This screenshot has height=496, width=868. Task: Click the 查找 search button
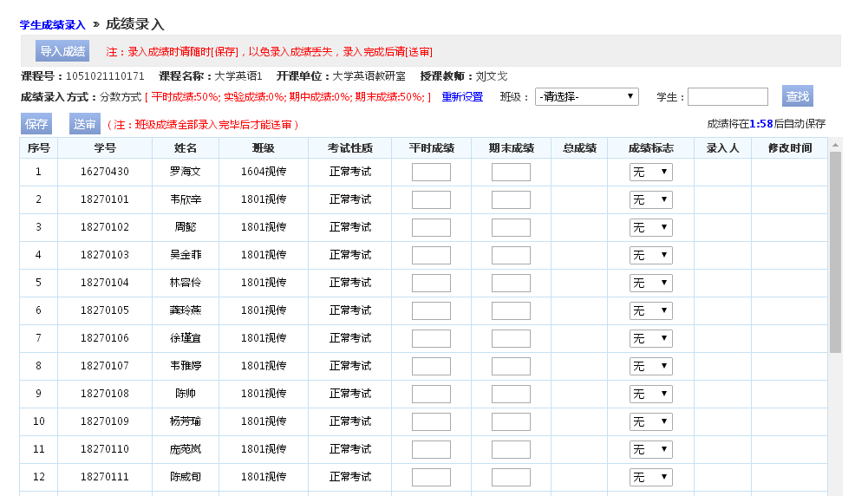point(797,96)
